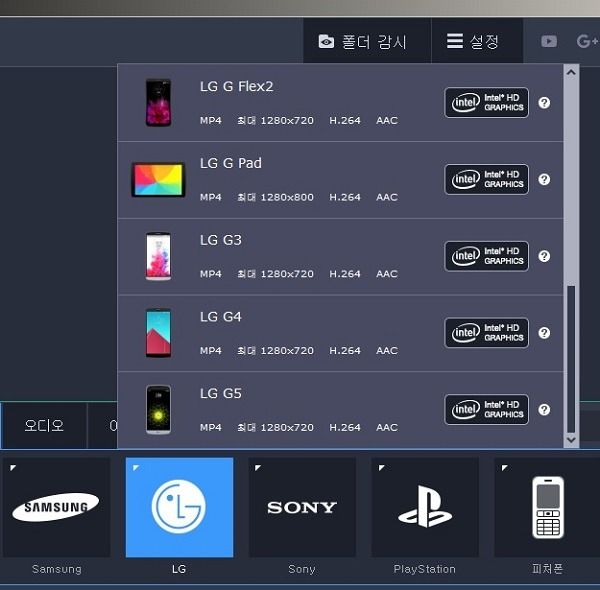The height and width of the screenshot is (590, 600).
Task: Click the preset list scroll down arrow
Action: coord(571,440)
